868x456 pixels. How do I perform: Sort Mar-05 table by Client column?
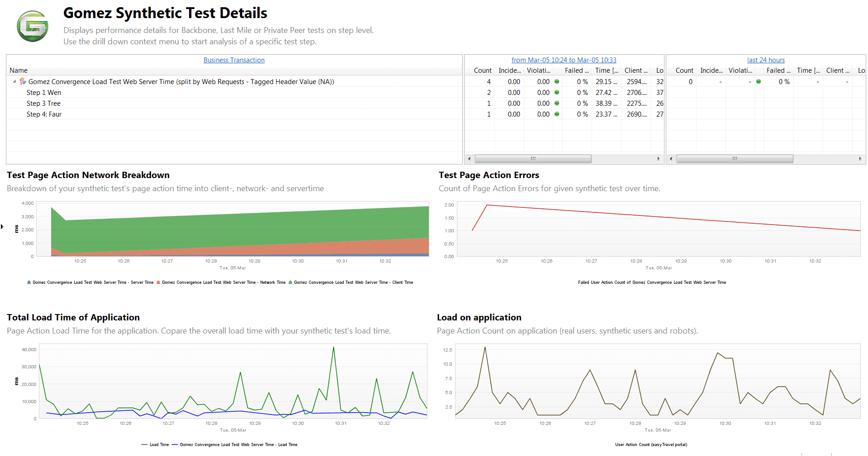pos(636,71)
